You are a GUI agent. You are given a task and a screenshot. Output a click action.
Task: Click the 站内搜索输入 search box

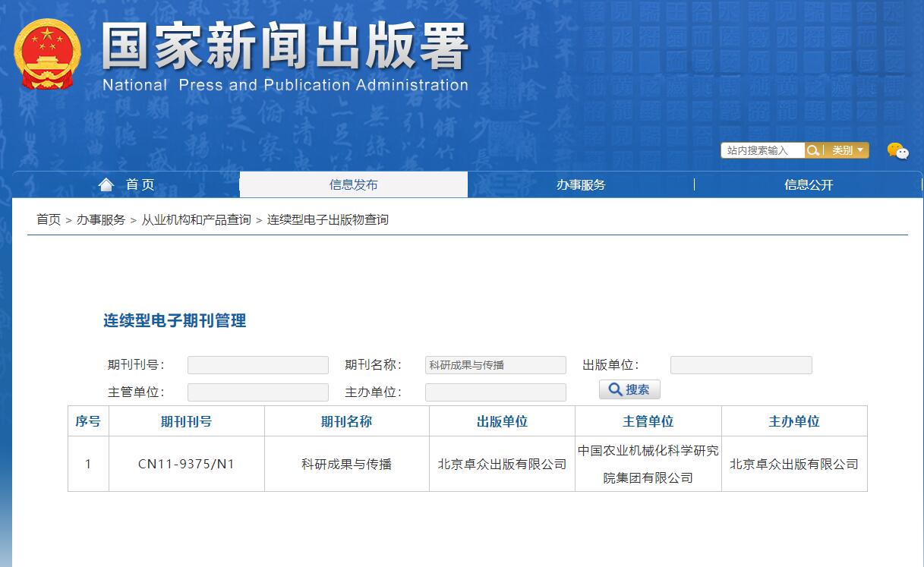tap(762, 150)
